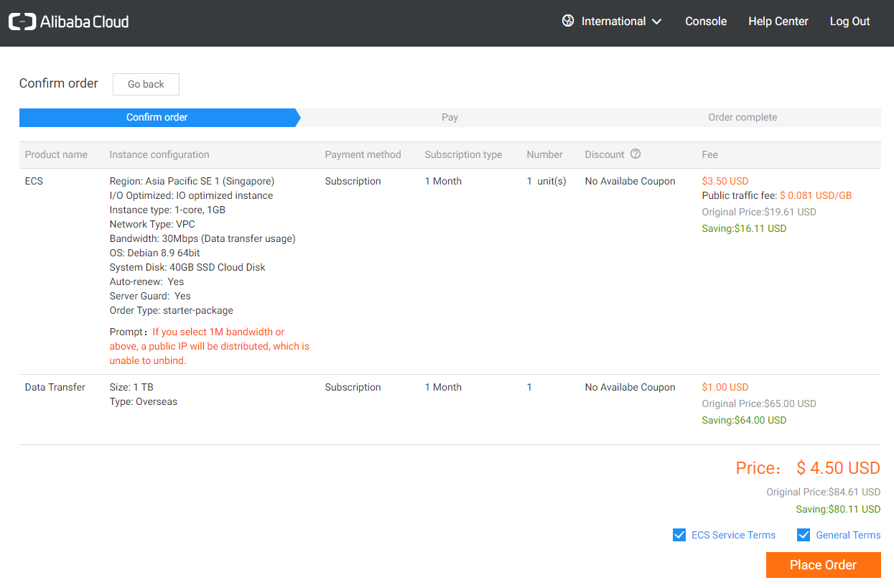Click total Original Price:$84.61 USD
Screen dimensions: 894x588
click(x=824, y=492)
